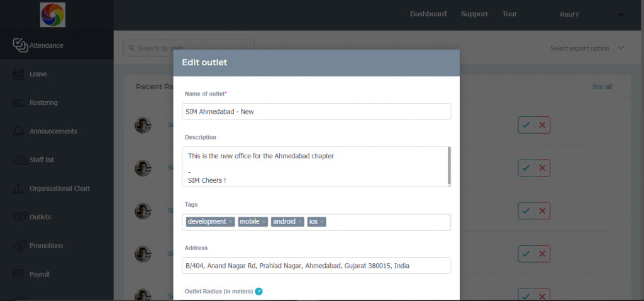Image resolution: width=644 pixels, height=301 pixels.
Task: Go to Dashboard in top navigation
Action: tap(428, 14)
